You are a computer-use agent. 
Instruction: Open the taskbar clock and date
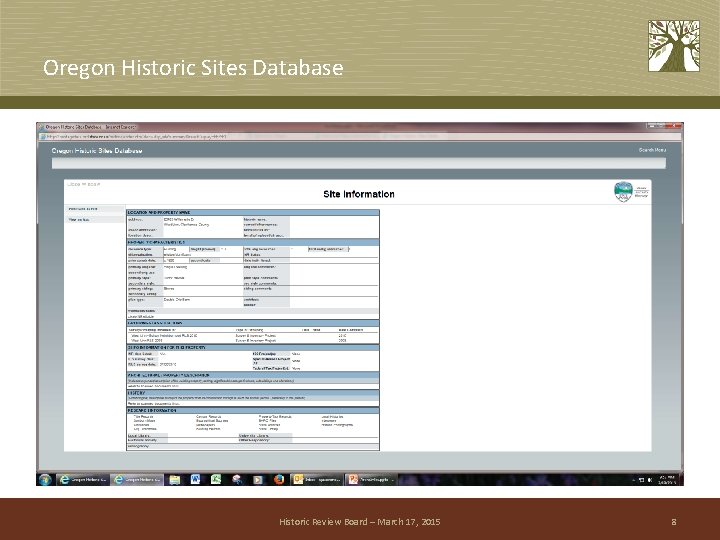click(667, 479)
